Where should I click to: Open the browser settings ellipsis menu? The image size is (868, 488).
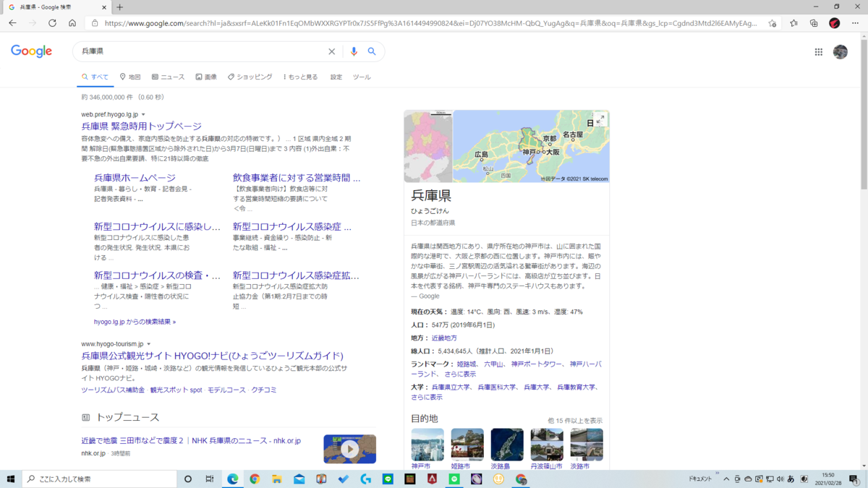pyautogui.click(x=855, y=23)
